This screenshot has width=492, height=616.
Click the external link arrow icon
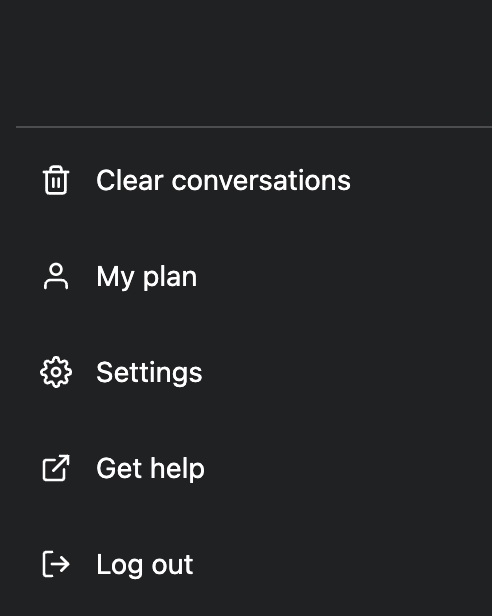tap(56, 468)
